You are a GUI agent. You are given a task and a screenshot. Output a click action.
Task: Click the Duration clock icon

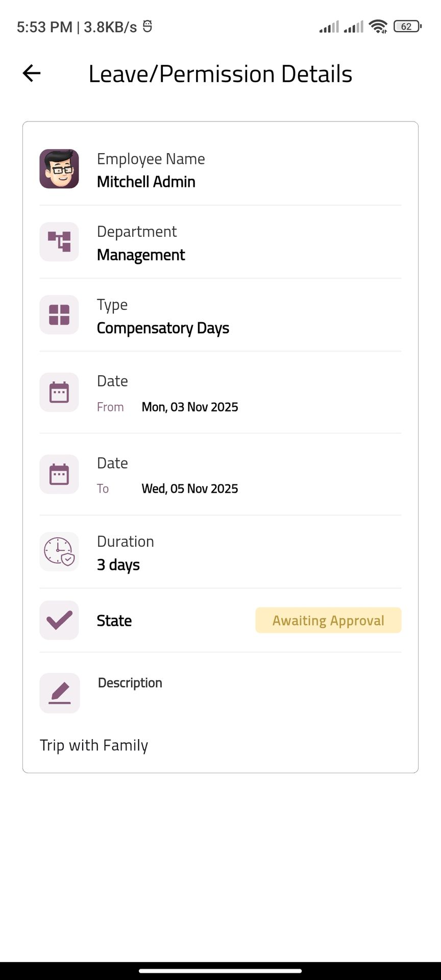click(59, 552)
